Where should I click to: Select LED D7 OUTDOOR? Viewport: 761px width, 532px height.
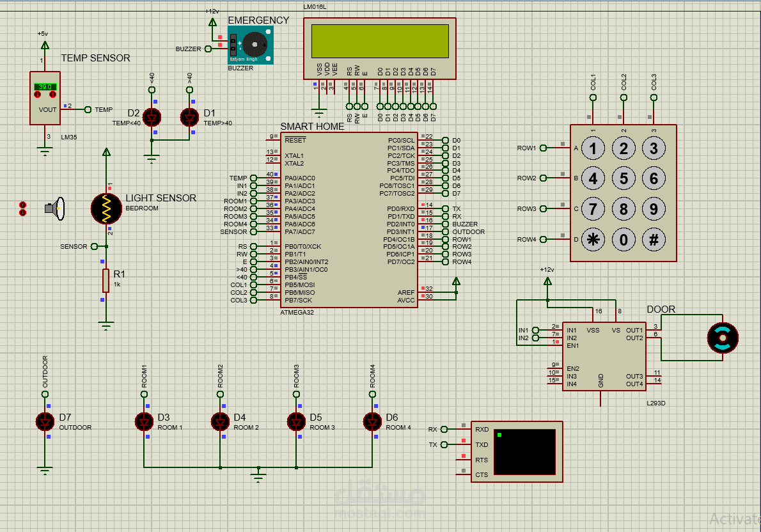[45, 422]
